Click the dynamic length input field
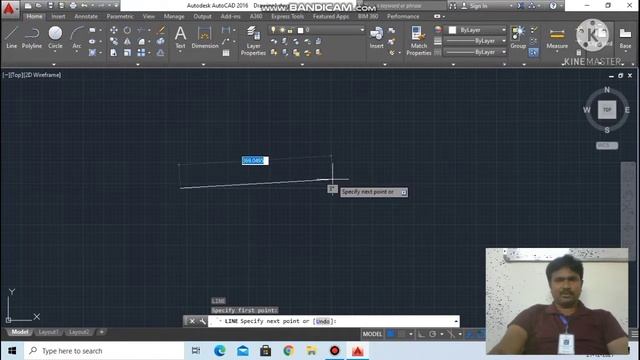The width and height of the screenshot is (640, 360). (255, 161)
